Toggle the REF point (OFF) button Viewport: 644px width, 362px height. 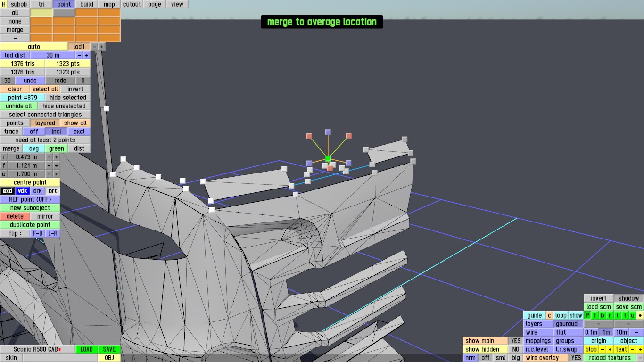tap(30, 199)
